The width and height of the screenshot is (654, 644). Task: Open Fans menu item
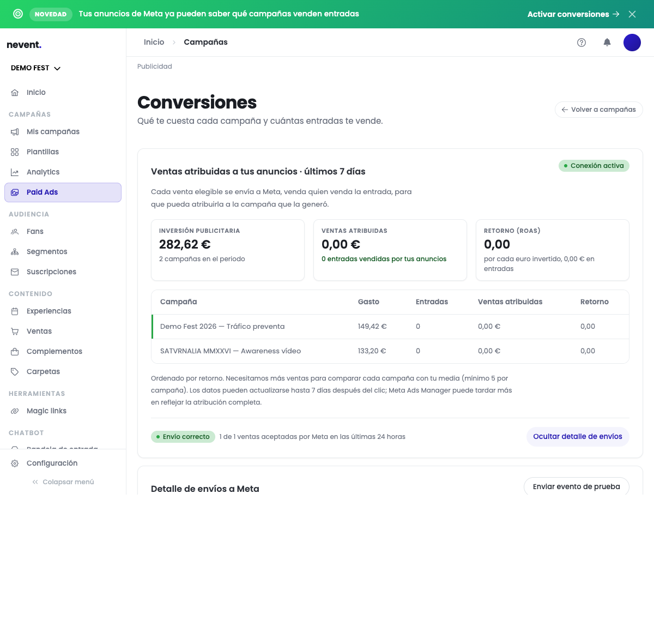[63, 232]
